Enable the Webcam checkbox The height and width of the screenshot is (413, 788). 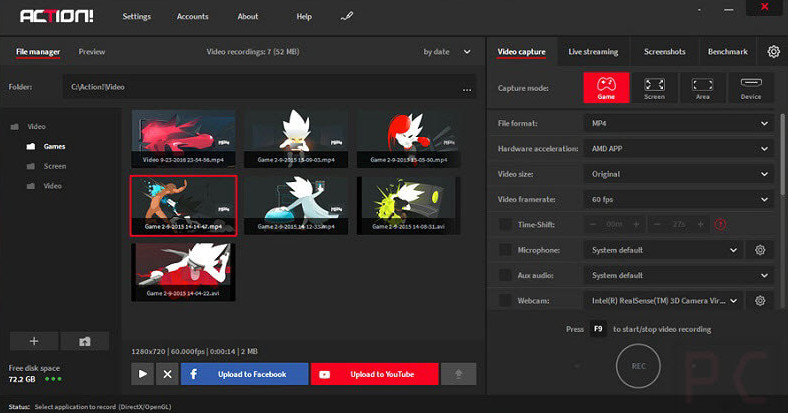click(x=505, y=300)
